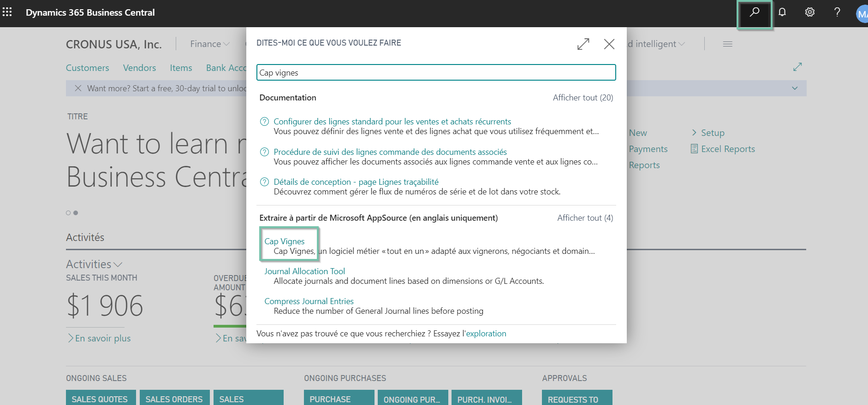Open the settings gear

click(x=810, y=12)
